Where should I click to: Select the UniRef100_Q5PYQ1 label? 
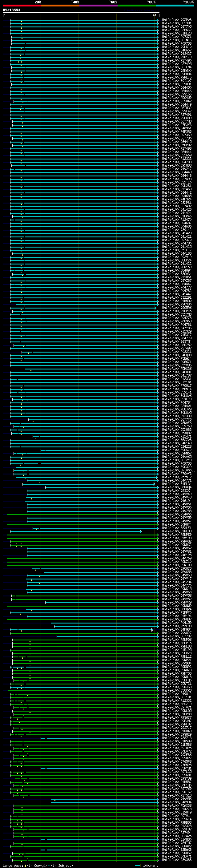tap(176, 768)
